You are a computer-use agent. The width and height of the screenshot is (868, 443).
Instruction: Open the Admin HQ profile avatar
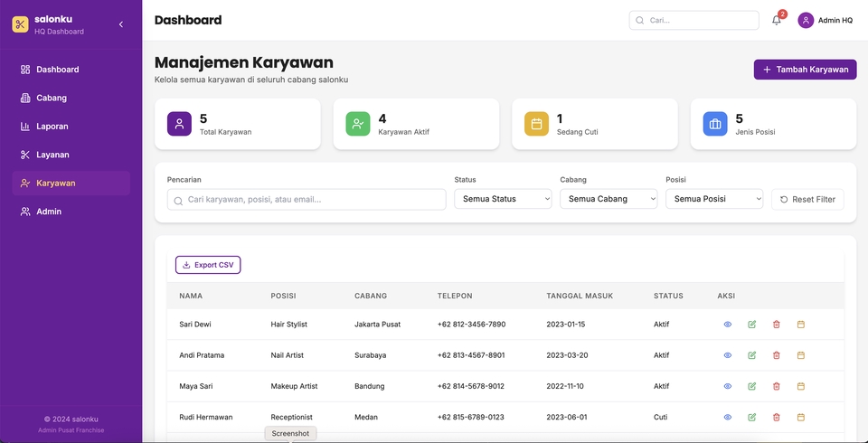click(806, 20)
